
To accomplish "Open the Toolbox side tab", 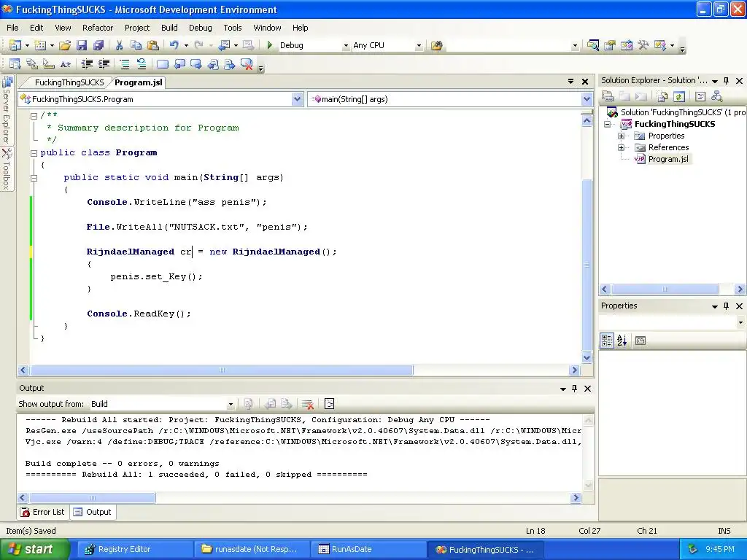I will coord(7,169).
